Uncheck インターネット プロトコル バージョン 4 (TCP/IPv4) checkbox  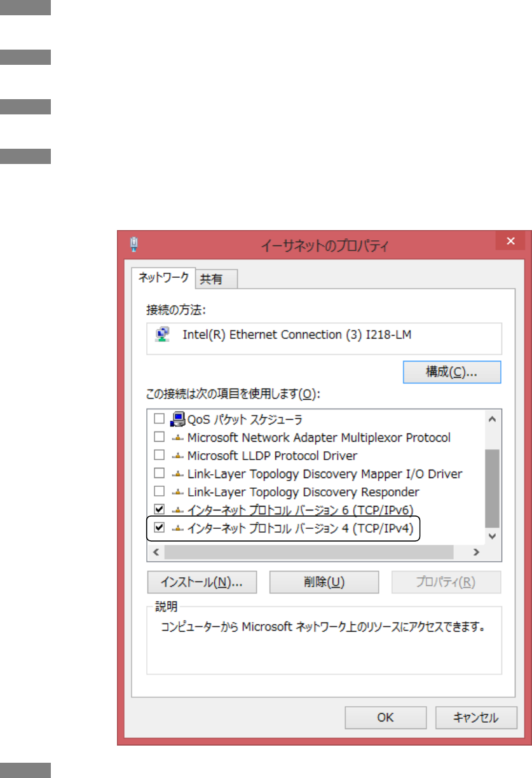pos(160,528)
